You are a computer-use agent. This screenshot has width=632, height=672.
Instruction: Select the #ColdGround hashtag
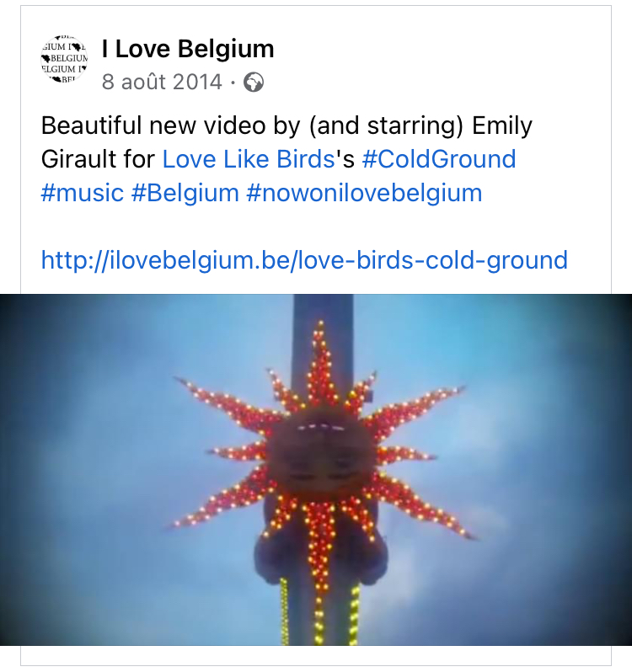pos(439,159)
